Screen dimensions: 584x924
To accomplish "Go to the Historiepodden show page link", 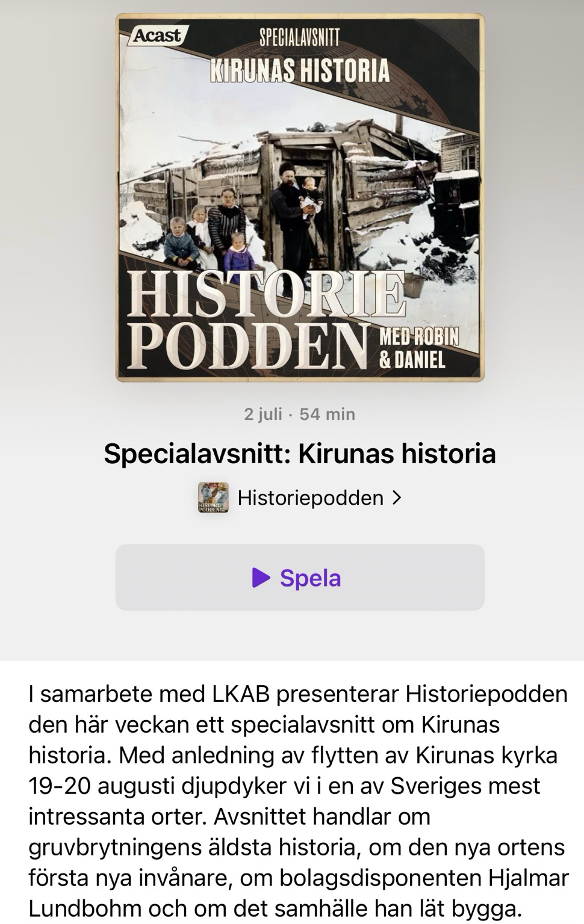I will coord(311,498).
